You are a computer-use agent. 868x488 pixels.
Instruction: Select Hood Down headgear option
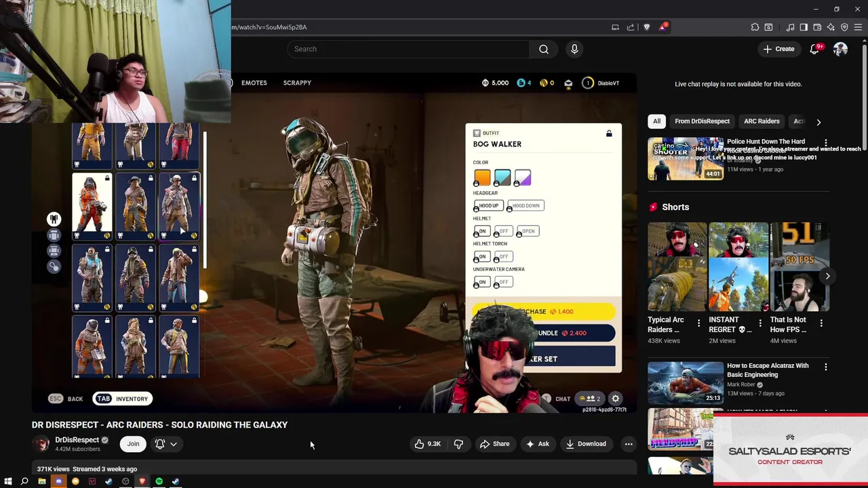[x=526, y=205]
